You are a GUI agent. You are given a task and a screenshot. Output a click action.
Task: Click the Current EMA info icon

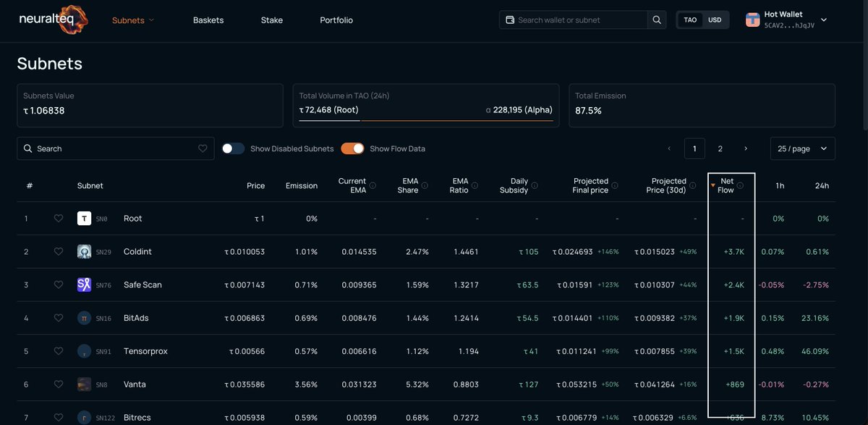click(373, 186)
